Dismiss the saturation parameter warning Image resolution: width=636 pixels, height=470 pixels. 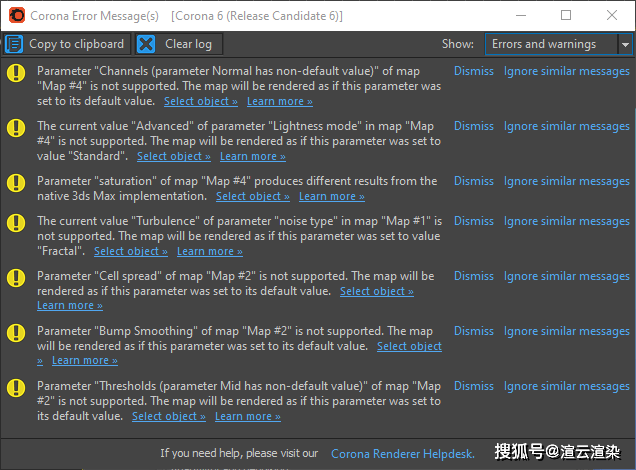(x=473, y=181)
